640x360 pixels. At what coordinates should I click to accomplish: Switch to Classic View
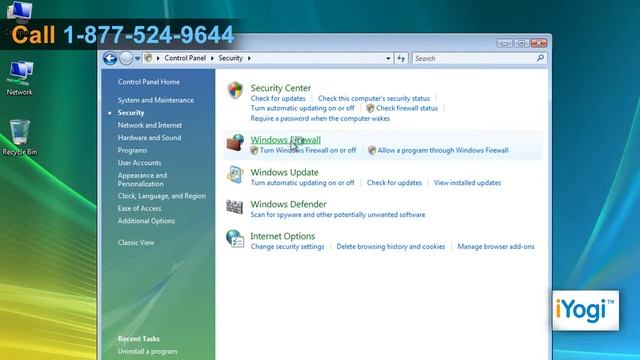(x=136, y=242)
